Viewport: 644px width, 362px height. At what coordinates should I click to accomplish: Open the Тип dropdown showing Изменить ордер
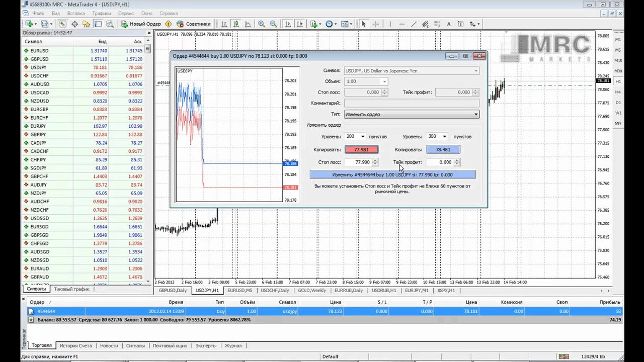point(411,114)
